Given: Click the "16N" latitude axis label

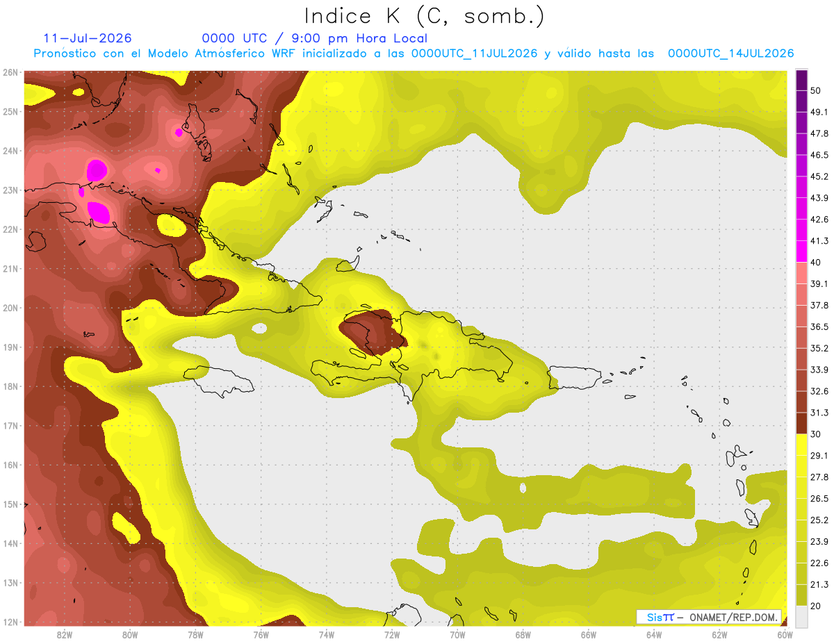Looking at the screenshot, I should point(10,465).
